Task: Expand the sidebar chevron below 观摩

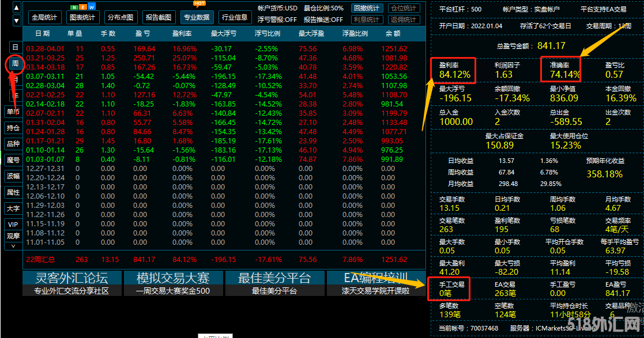Action: 13,246
